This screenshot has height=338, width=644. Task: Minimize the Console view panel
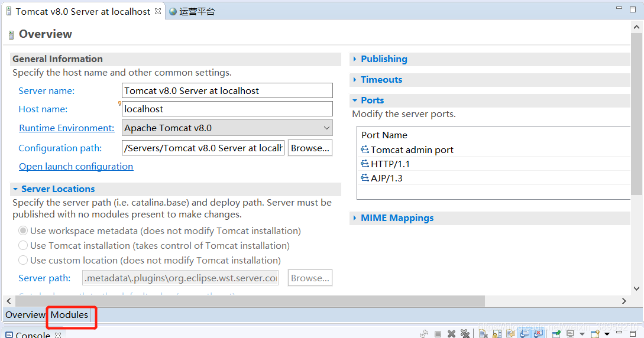click(x=619, y=332)
